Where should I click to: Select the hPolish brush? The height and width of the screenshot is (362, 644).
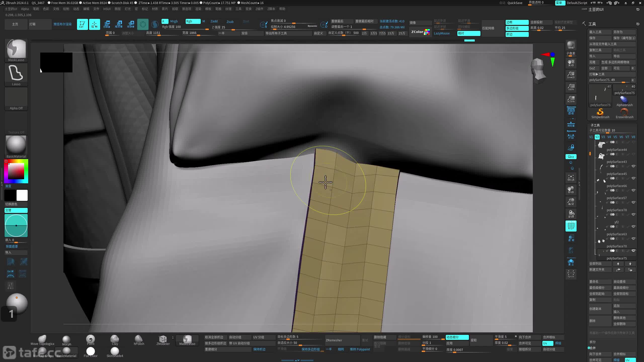coord(139,340)
